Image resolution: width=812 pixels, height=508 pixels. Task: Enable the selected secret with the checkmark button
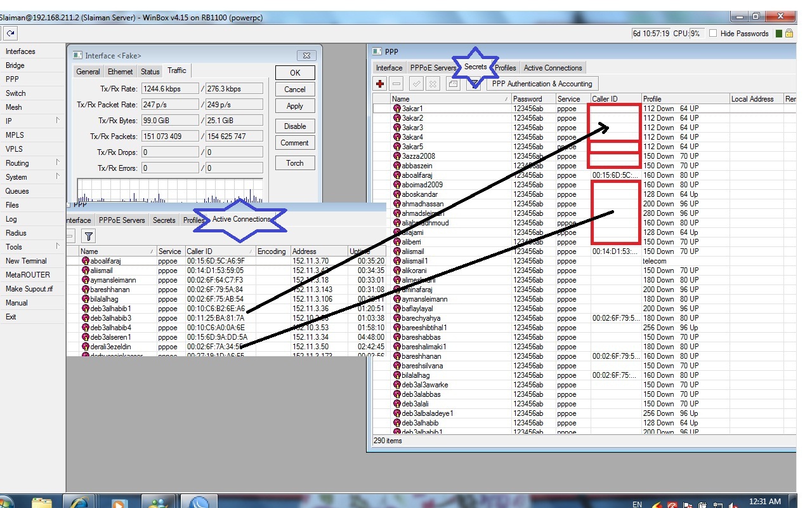417,83
